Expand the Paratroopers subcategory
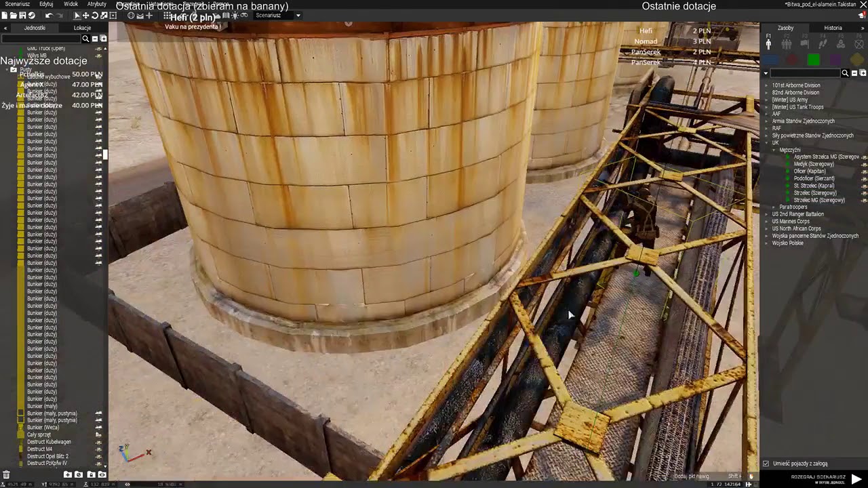This screenshot has height=488, width=868. [x=774, y=207]
